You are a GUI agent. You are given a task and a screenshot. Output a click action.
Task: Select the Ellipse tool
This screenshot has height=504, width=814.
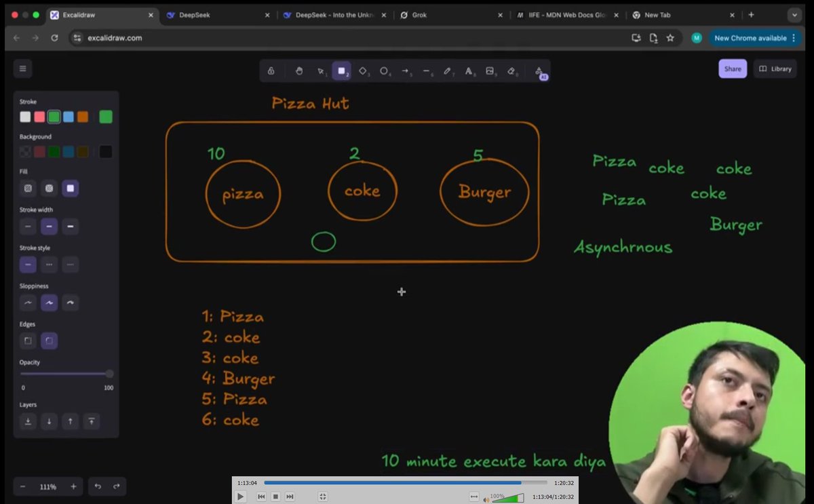pos(384,71)
